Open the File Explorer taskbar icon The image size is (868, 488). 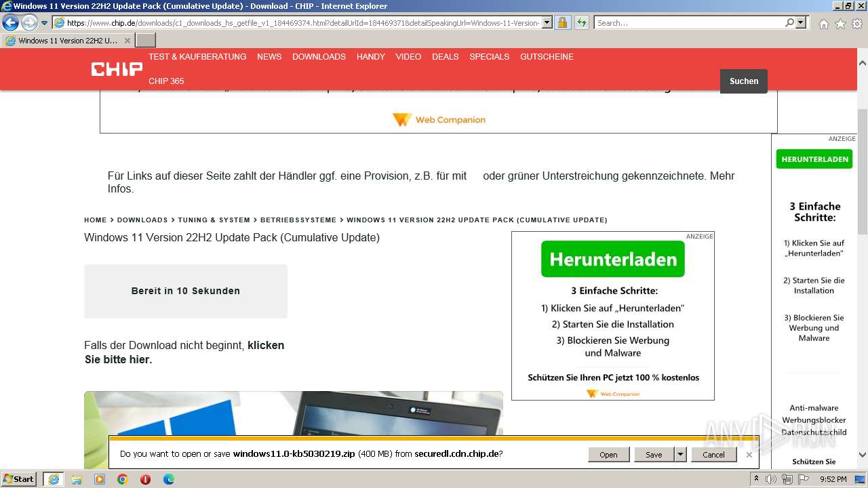[x=77, y=479]
